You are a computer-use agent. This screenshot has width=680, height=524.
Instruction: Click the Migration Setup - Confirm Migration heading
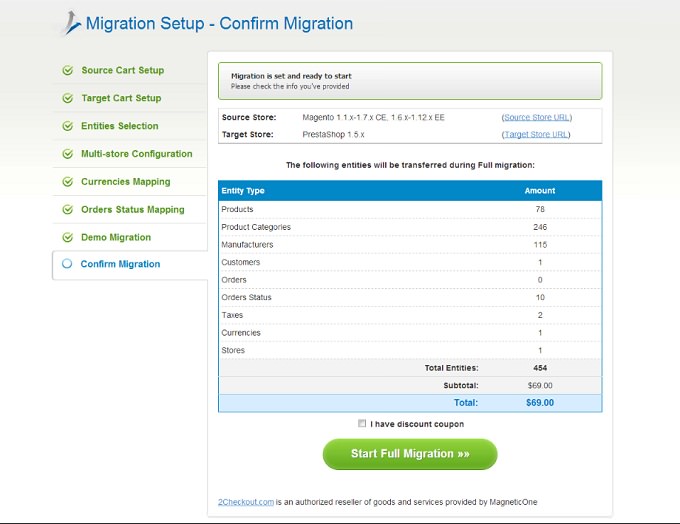[219, 23]
